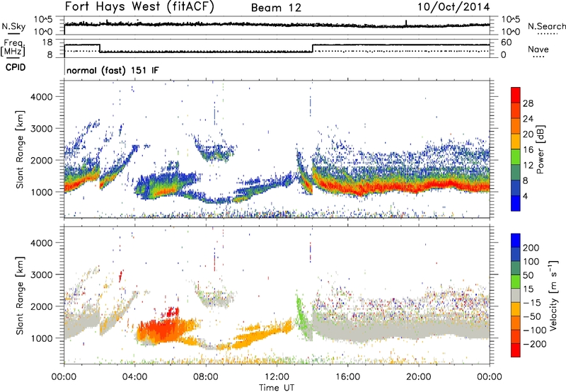Viewport: 566px width, 392px height.
Task: Click the '08:00' time axis tick label
Action: pos(206,377)
